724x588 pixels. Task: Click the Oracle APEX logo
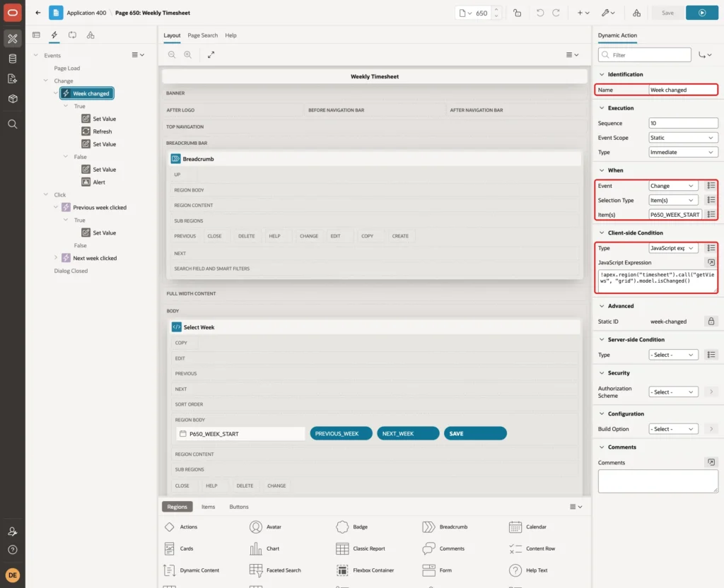tap(13, 13)
